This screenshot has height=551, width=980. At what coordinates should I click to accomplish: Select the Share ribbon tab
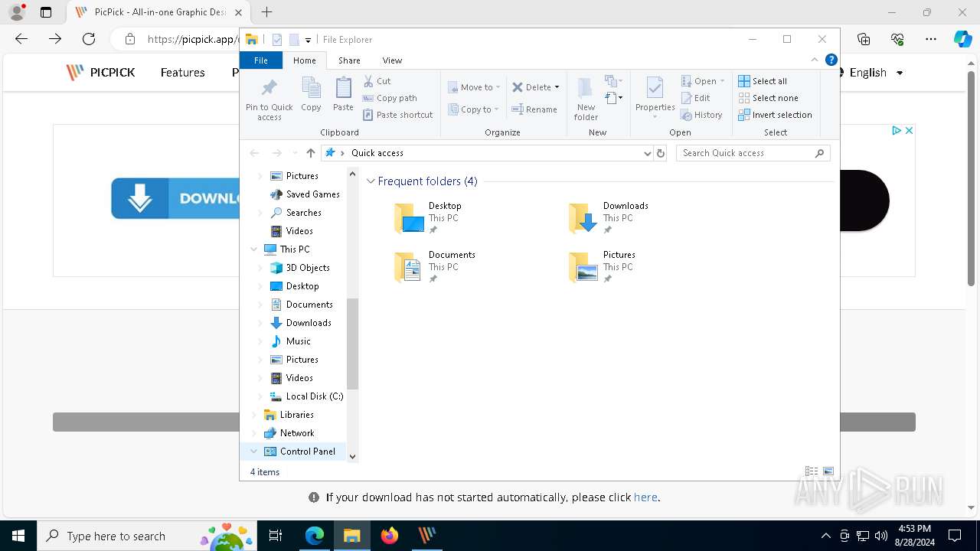[349, 60]
